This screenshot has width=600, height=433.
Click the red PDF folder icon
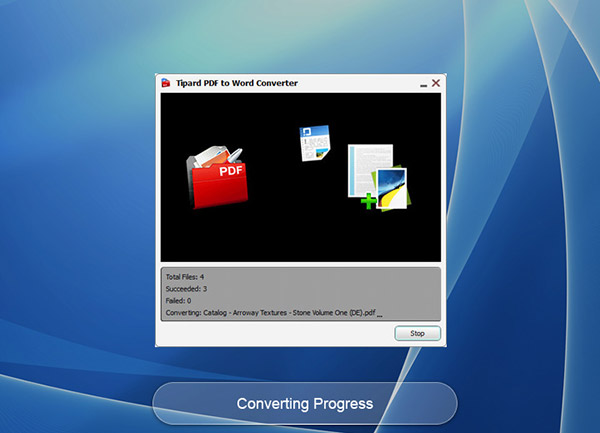(x=217, y=177)
